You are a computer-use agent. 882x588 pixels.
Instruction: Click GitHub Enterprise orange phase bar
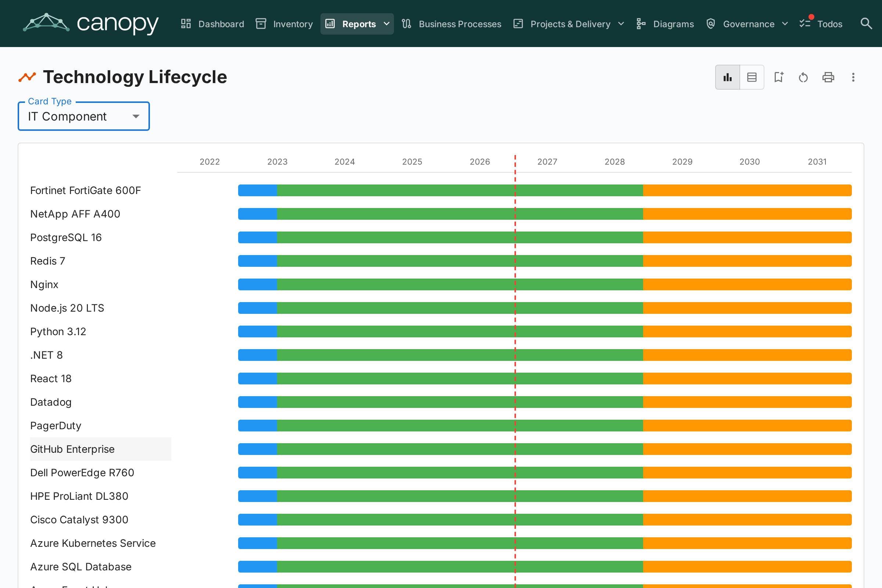pos(747,449)
